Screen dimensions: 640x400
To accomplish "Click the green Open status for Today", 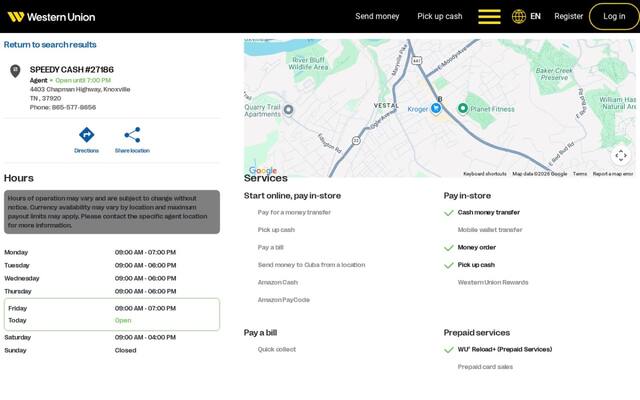I will tap(123, 320).
